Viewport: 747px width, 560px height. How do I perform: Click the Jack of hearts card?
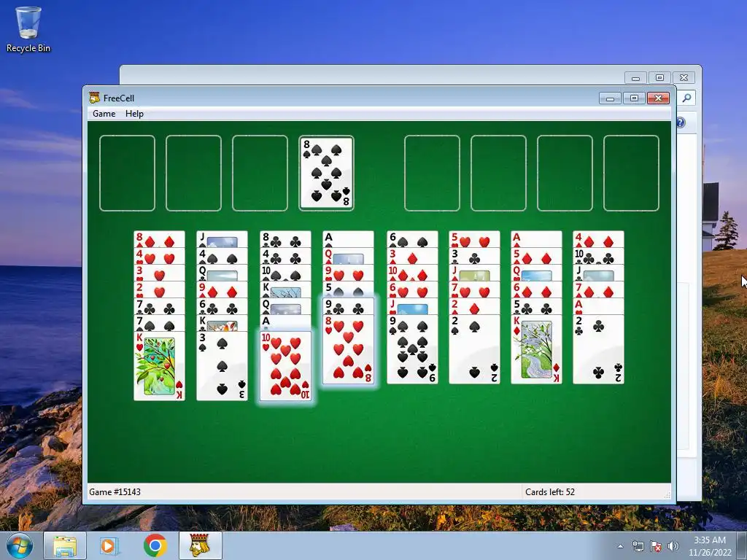tap(413, 306)
